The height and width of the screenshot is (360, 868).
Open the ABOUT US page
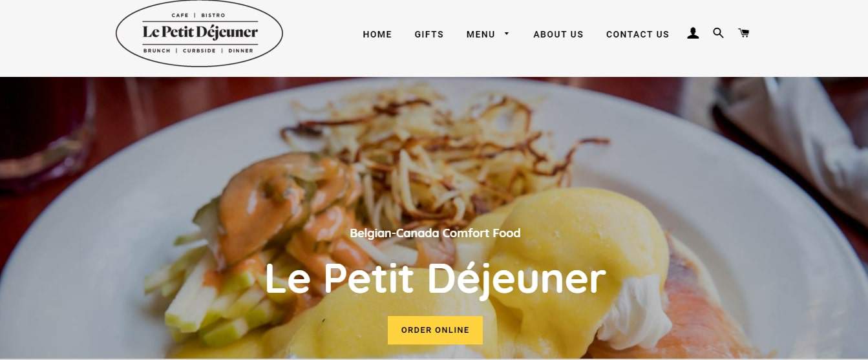pyautogui.click(x=558, y=34)
